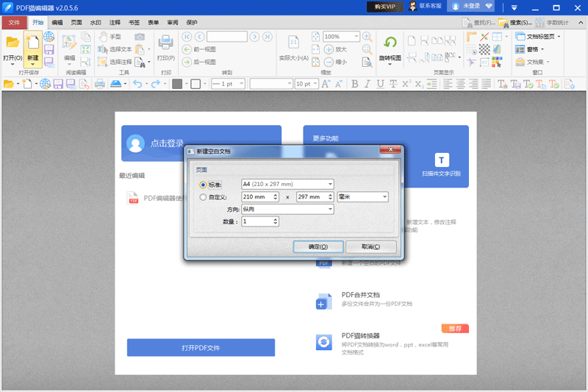Click the dark gray fill color swatch
The image size is (588, 392).
[x=176, y=84]
